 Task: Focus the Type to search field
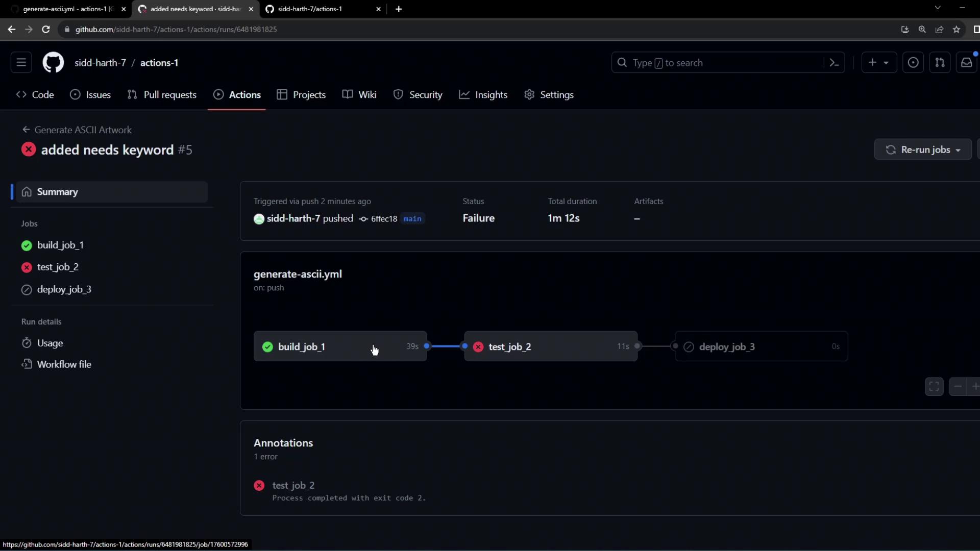[x=715, y=63]
